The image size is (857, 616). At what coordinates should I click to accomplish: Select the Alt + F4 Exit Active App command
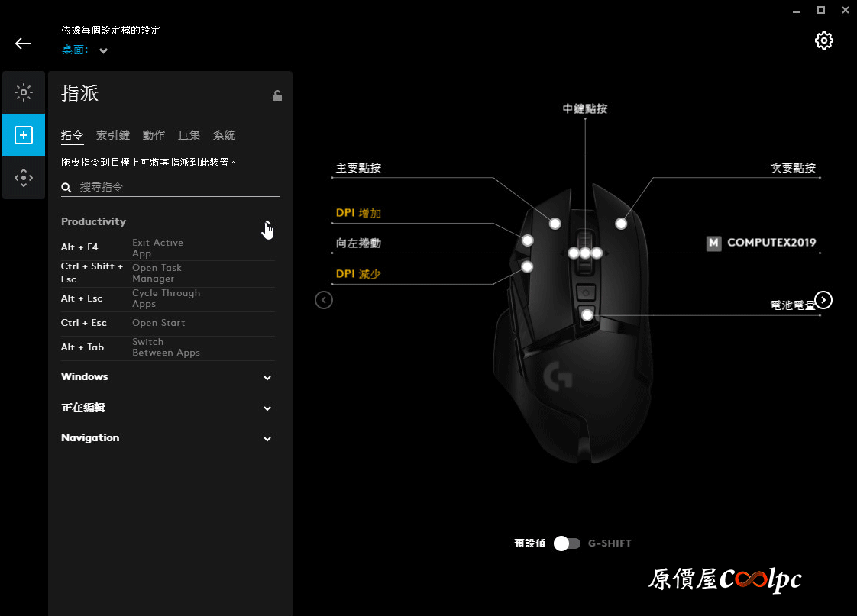pos(168,248)
